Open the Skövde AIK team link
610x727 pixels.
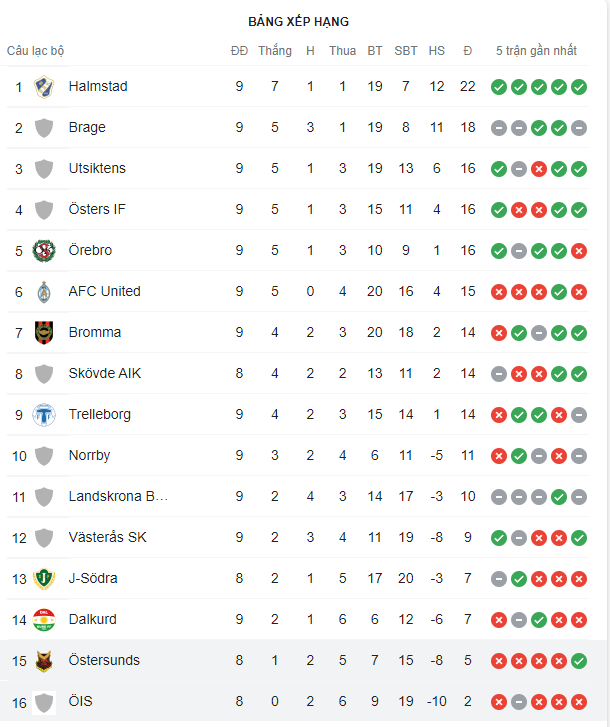pos(105,374)
